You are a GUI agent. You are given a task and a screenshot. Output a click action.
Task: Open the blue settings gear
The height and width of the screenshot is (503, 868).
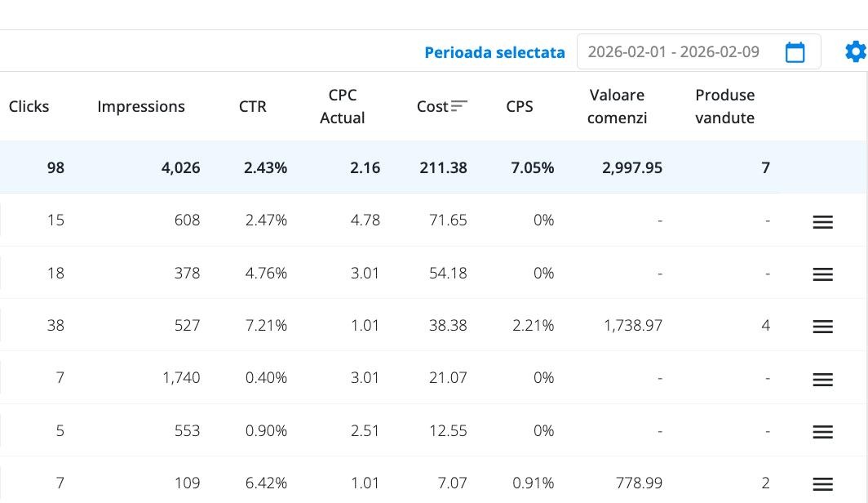pos(855,51)
